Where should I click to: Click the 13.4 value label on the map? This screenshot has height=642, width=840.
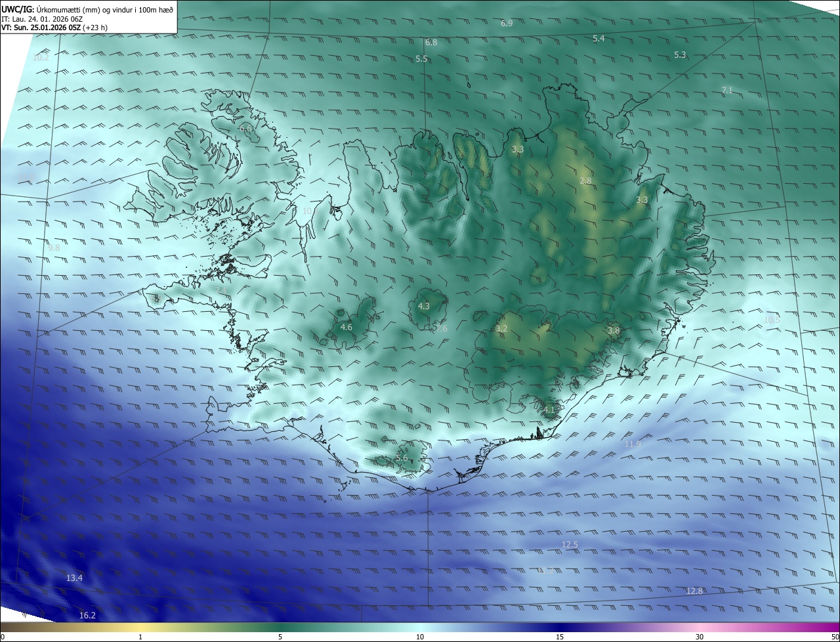pyautogui.click(x=74, y=578)
